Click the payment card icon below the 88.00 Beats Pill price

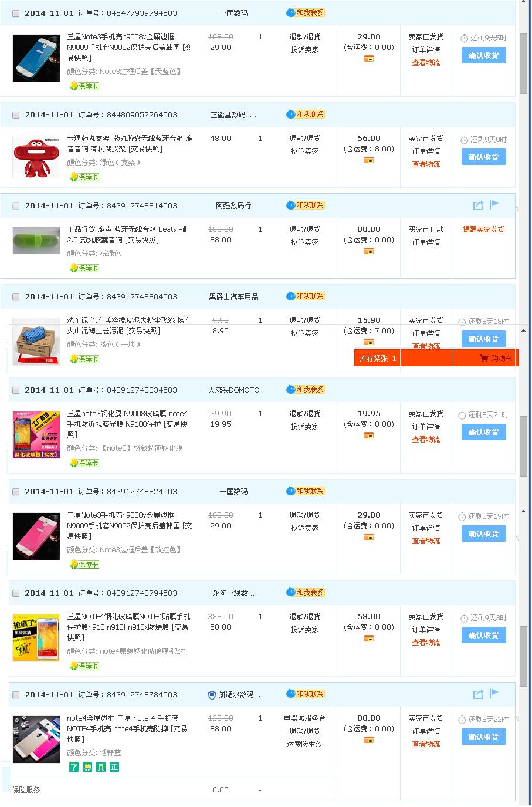369,251
